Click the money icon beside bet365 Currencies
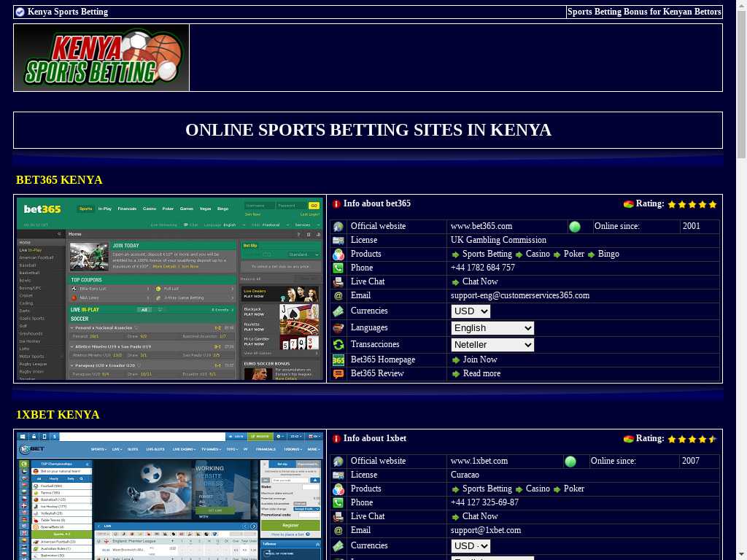This screenshot has height=560, width=747. [x=338, y=311]
